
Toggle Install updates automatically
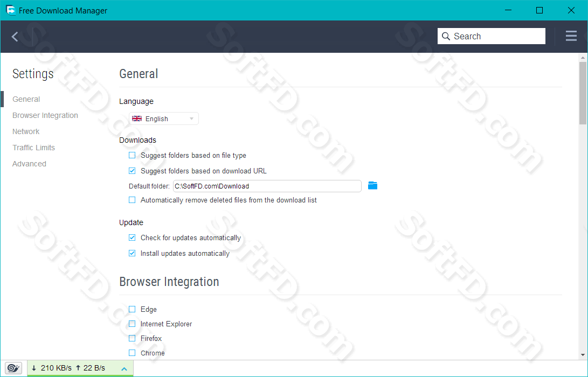pyautogui.click(x=132, y=253)
